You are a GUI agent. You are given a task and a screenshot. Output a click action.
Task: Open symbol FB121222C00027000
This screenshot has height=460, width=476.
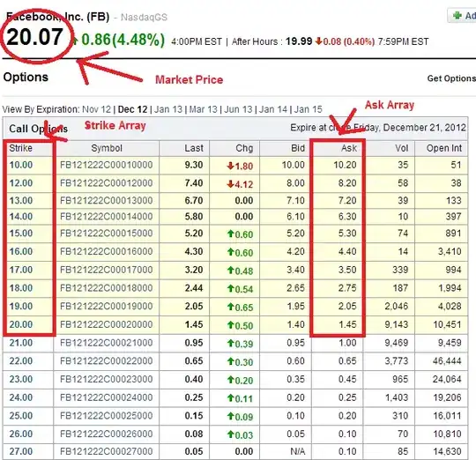[x=107, y=451]
